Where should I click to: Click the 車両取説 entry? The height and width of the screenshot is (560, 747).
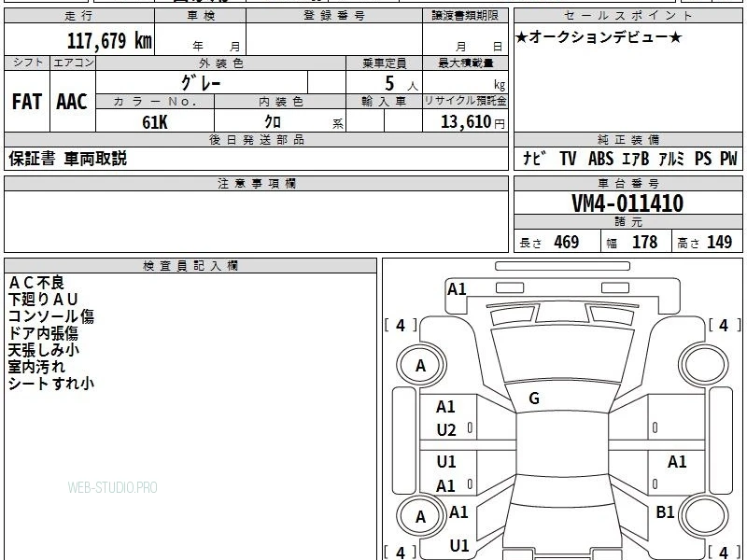click(95, 159)
